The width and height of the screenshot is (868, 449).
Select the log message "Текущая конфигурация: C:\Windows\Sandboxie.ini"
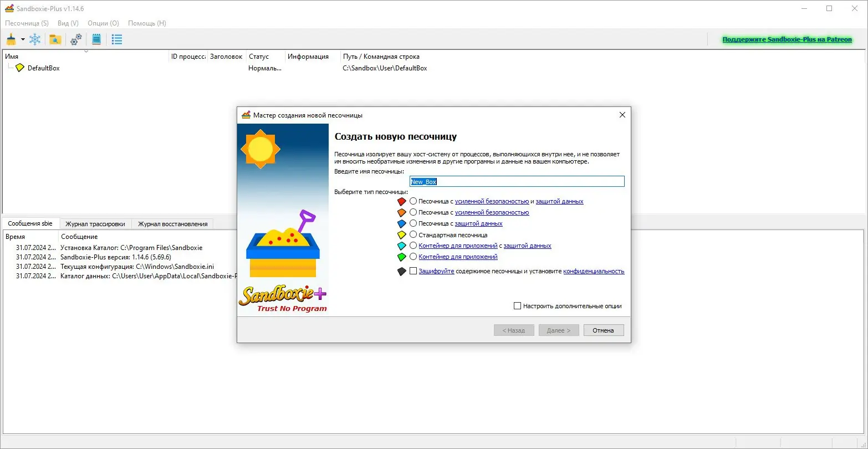[x=137, y=266]
